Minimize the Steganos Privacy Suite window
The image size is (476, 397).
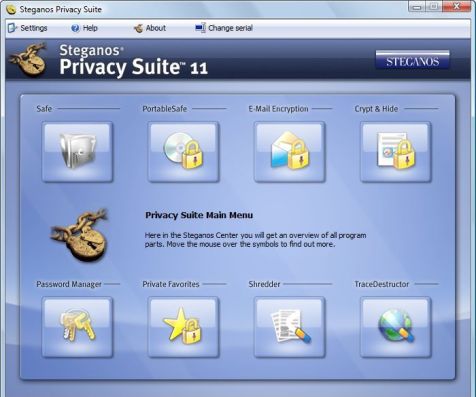[x=417, y=6]
